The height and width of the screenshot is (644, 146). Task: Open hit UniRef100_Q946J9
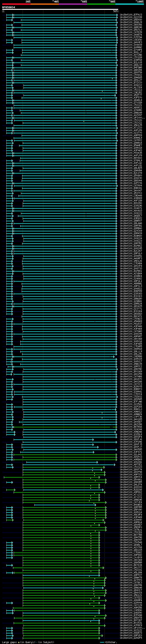(131, 22)
